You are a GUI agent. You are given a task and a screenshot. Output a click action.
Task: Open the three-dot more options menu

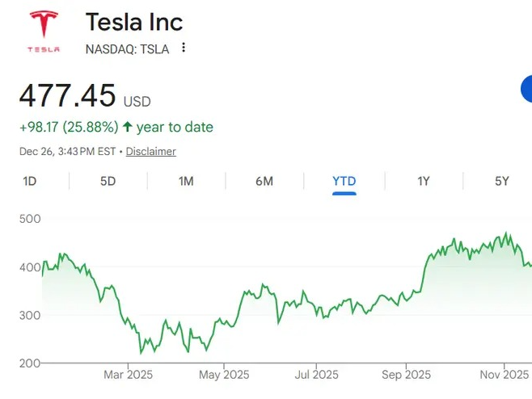click(x=184, y=48)
